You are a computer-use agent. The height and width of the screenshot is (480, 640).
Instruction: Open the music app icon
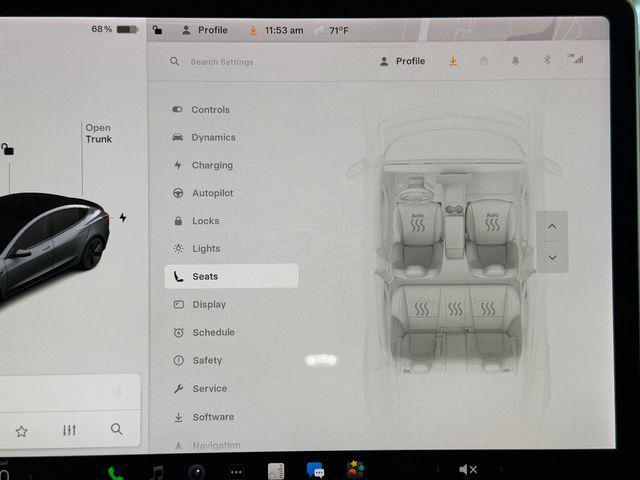[x=157, y=472]
